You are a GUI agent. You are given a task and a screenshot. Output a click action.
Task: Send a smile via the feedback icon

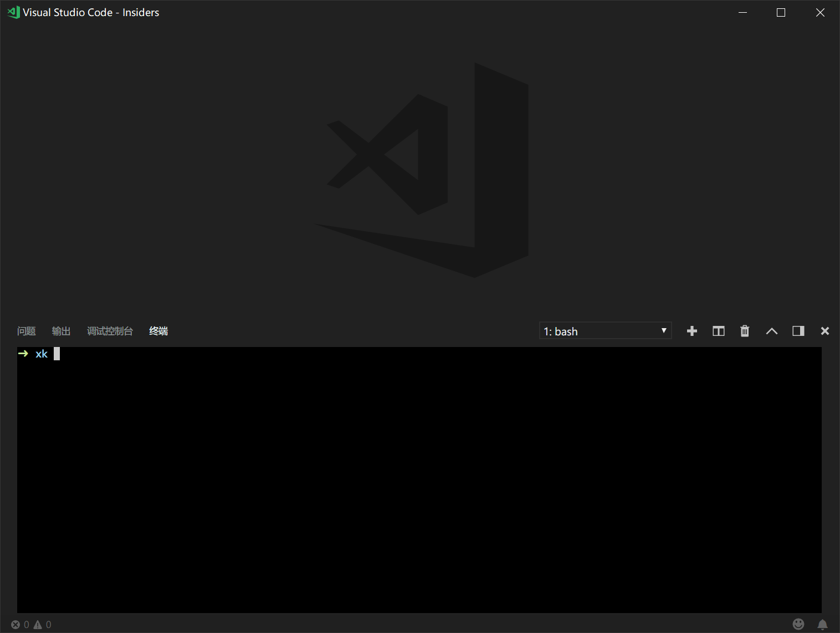[800, 624]
